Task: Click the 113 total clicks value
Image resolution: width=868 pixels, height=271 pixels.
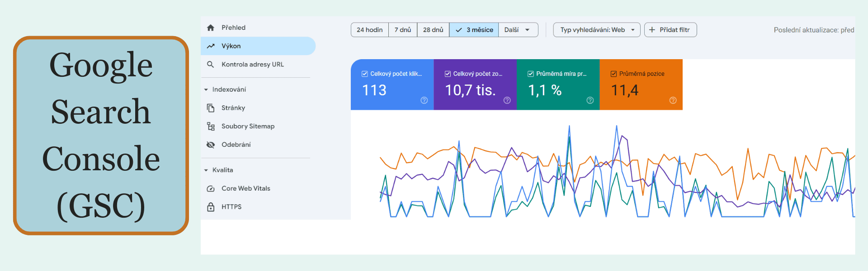Action: click(374, 90)
